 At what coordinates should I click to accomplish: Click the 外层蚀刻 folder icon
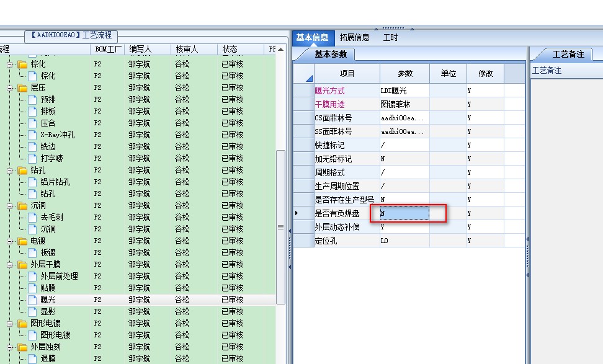23,347
